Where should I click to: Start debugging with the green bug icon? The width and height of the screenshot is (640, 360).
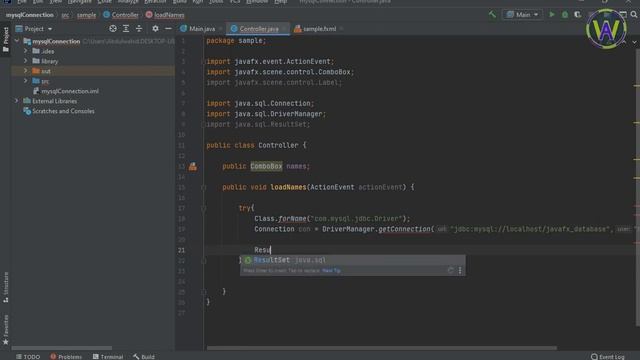pos(565,15)
